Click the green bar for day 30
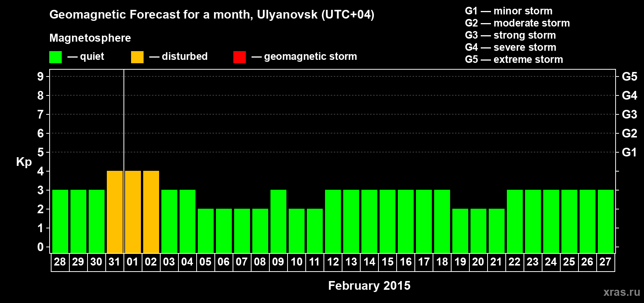Image resolution: width=644 pixels, height=303 pixels. (97, 221)
